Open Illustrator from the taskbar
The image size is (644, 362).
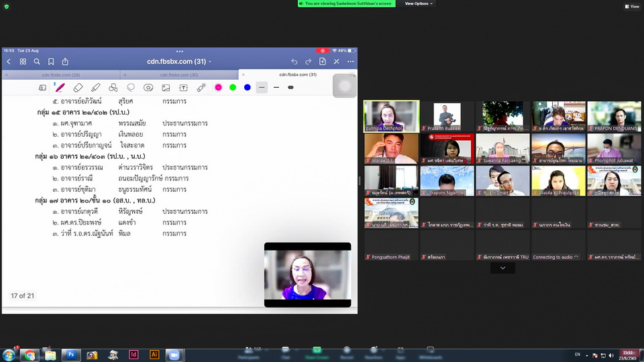154,355
